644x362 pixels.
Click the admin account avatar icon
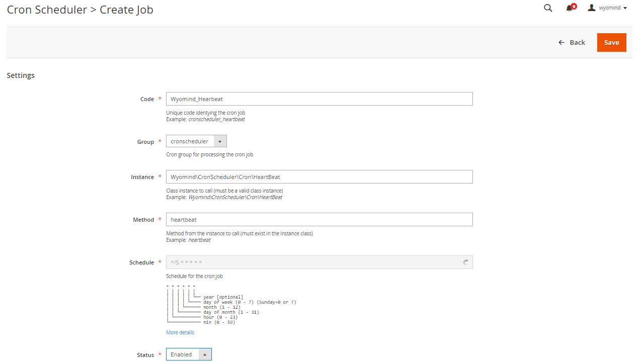pyautogui.click(x=592, y=8)
